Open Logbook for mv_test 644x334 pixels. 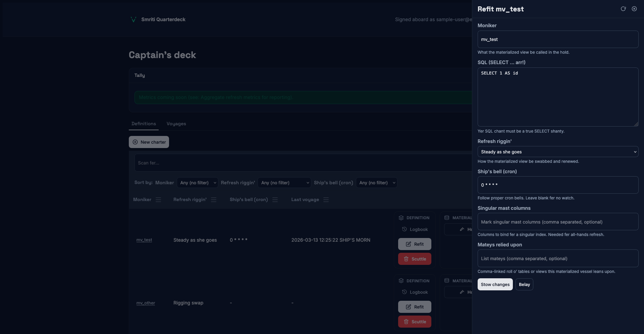click(415, 230)
